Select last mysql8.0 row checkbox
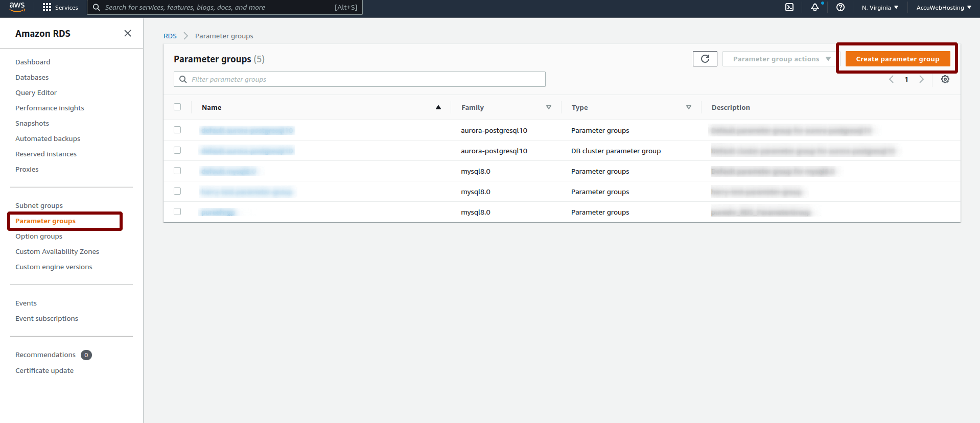The width and height of the screenshot is (980, 423). click(177, 212)
